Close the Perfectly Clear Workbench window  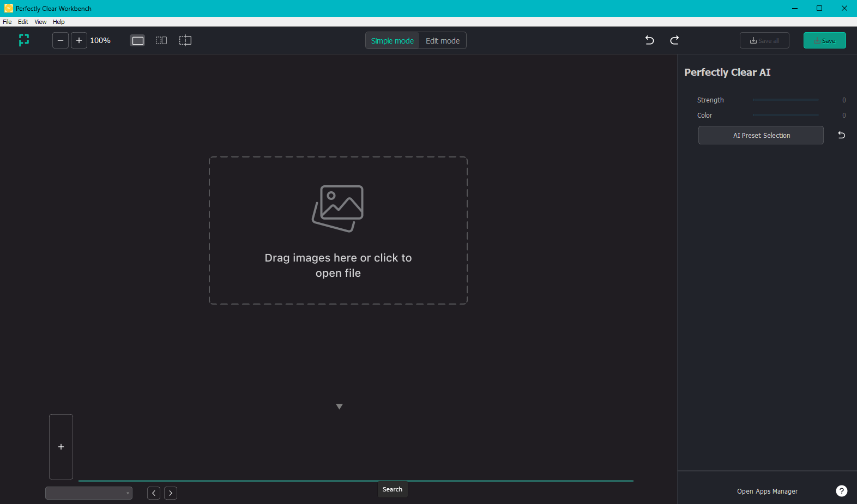[844, 8]
